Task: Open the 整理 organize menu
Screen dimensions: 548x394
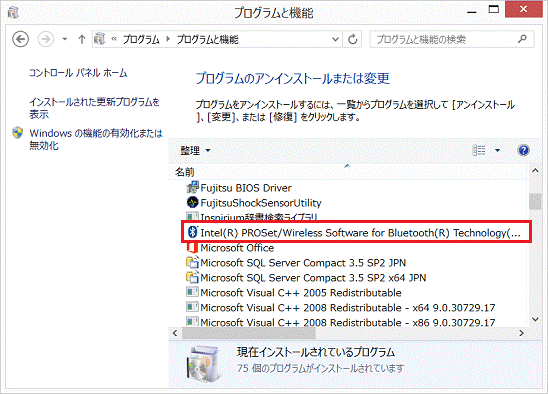Action: (195, 151)
